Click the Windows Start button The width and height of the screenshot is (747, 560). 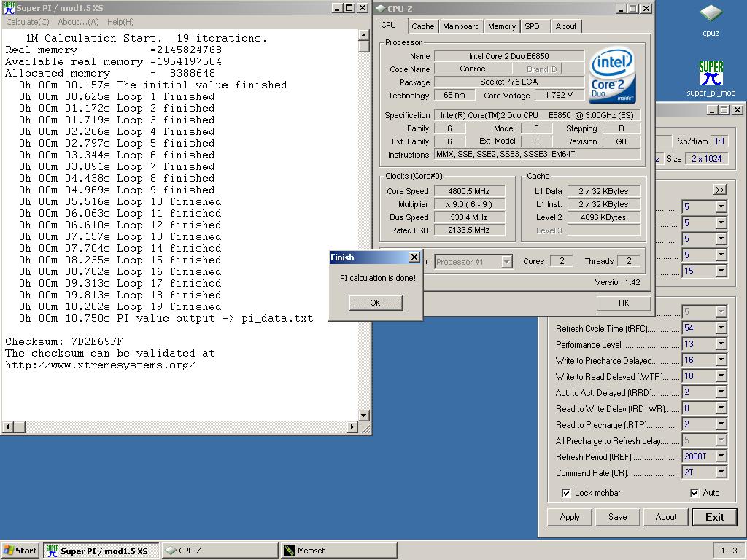point(20,551)
